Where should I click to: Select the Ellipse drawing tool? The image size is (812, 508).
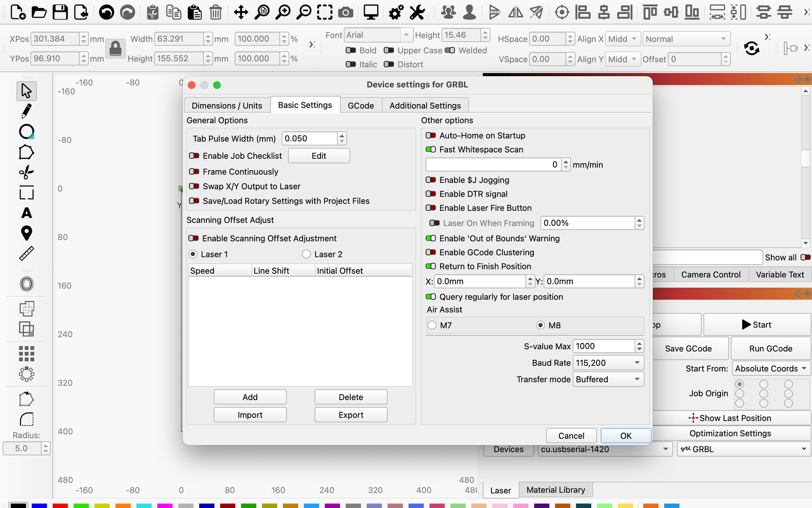click(x=26, y=132)
